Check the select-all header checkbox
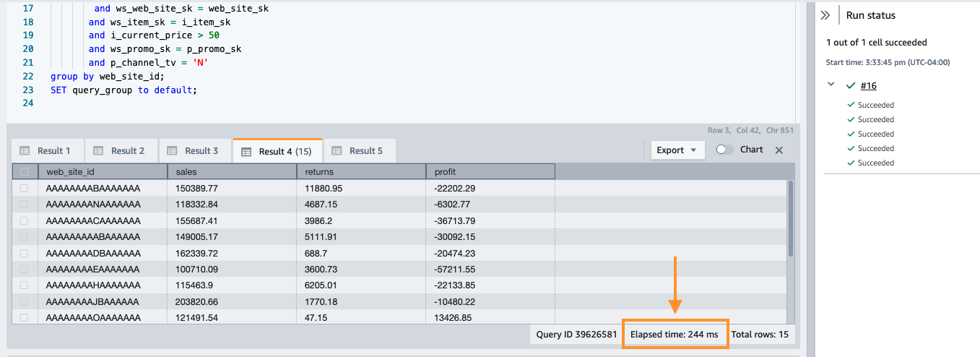The width and height of the screenshot is (980, 357). pyautogui.click(x=25, y=172)
